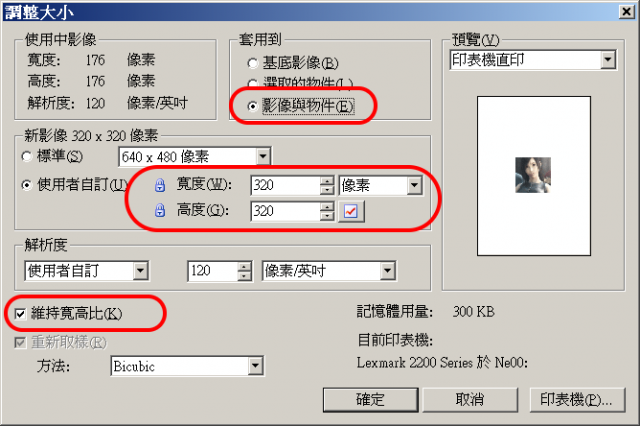Click the height lock icon
The width and height of the screenshot is (640, 426).
point(160,211)
